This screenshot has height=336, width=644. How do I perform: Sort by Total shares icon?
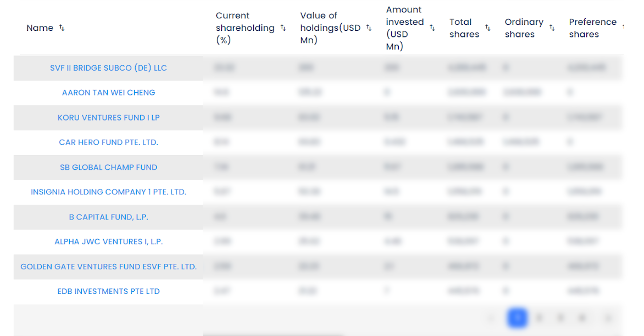click(487, 28)
